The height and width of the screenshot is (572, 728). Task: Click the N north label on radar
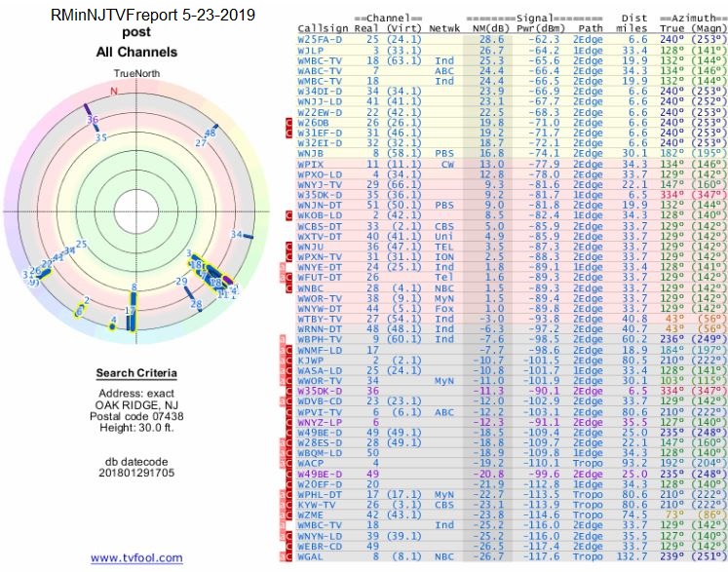[113, 92]
